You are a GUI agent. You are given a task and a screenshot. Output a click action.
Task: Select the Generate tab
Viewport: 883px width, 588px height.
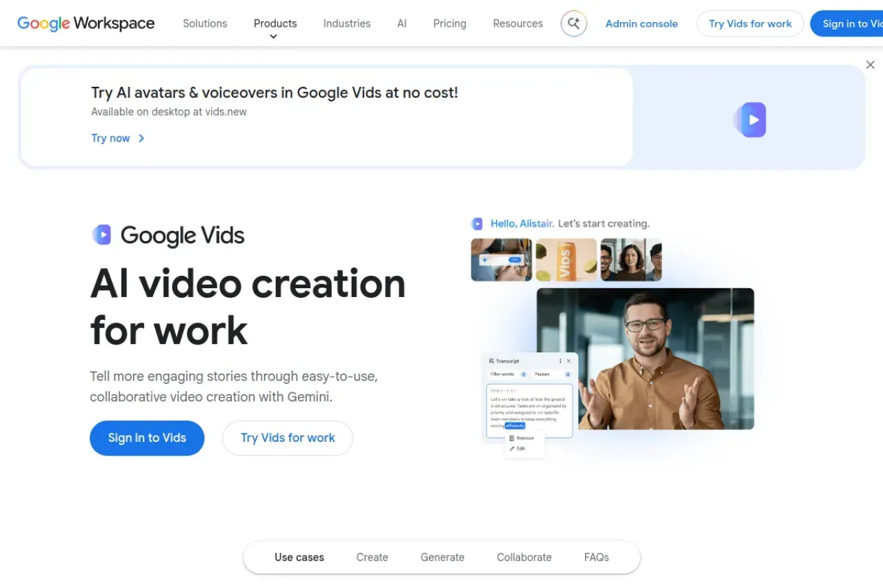442,557
